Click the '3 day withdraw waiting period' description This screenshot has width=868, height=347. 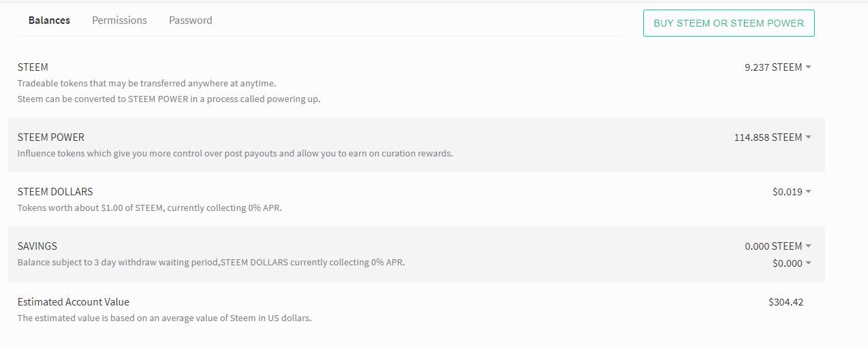click(x=211, y=262)
